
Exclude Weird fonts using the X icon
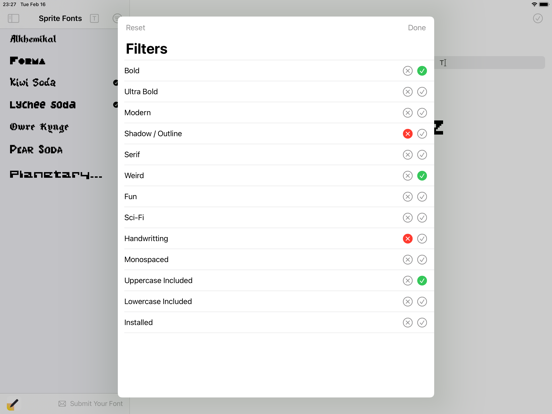[407, 176]
